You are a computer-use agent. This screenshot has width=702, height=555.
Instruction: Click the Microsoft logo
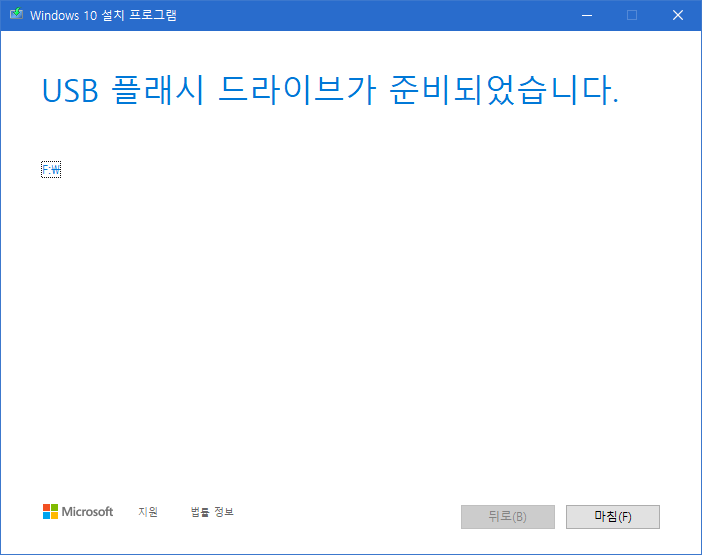tap(78, 512)
